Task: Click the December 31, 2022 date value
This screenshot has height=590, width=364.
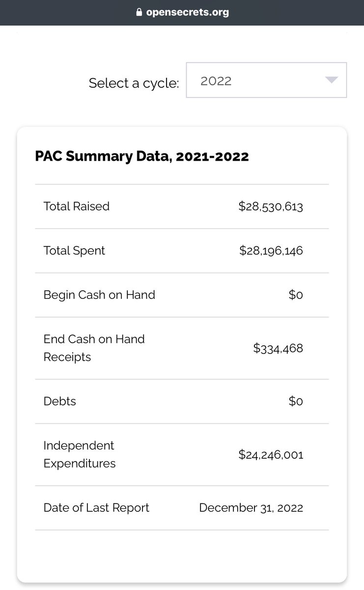Action: pyautogui.click(x=251, y=508)
